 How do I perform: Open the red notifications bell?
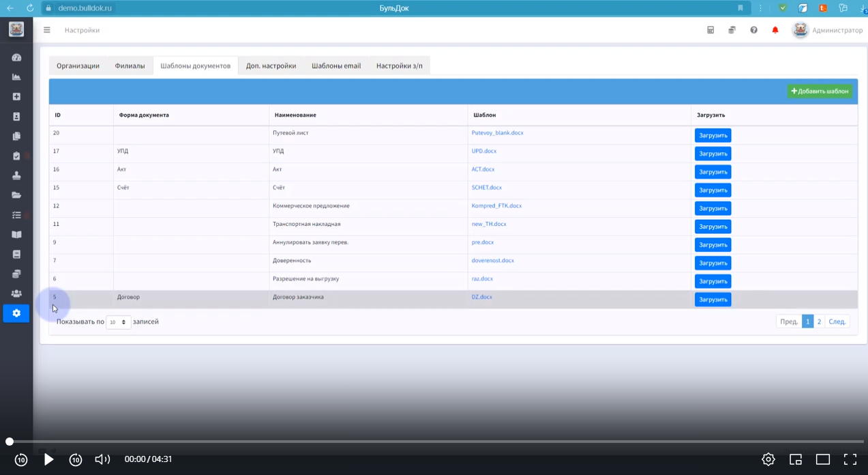(x=775, y=30)
